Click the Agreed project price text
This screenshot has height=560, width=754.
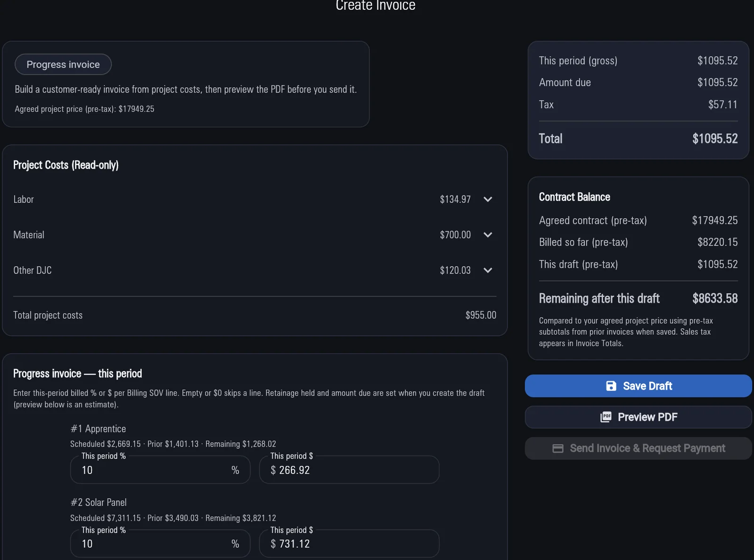pos(84,109)
